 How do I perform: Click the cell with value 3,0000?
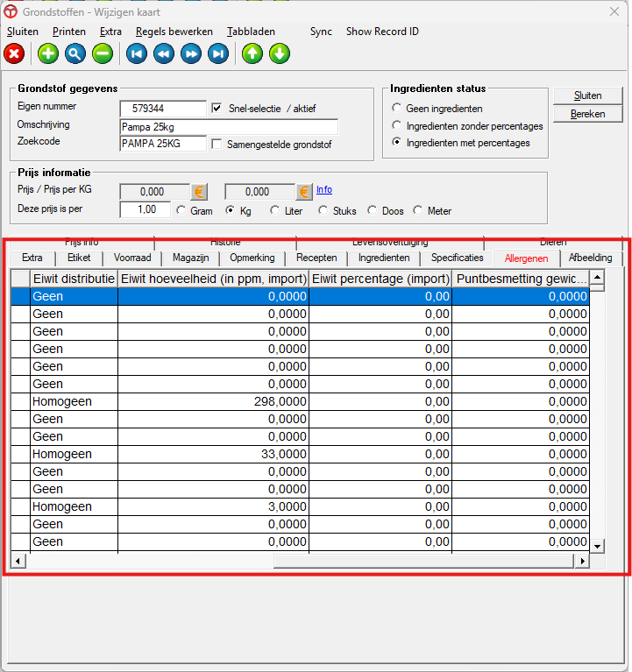point(214,506)
